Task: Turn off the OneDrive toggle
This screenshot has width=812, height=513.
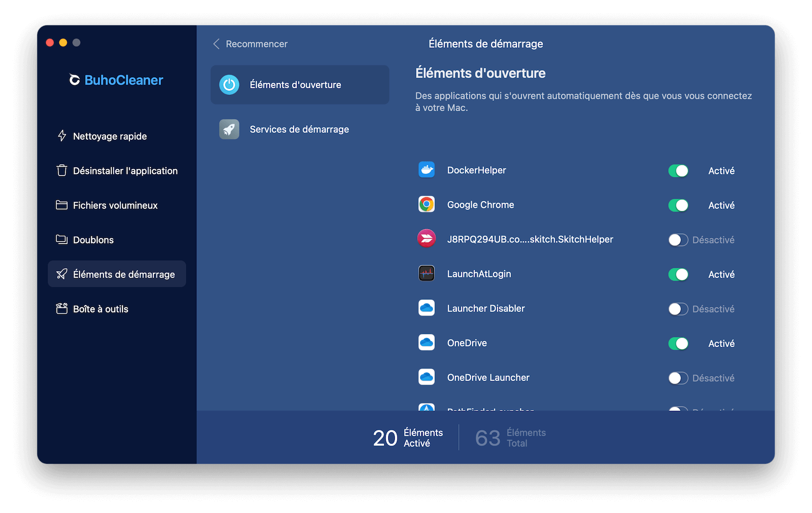Action: coord(679,344)
